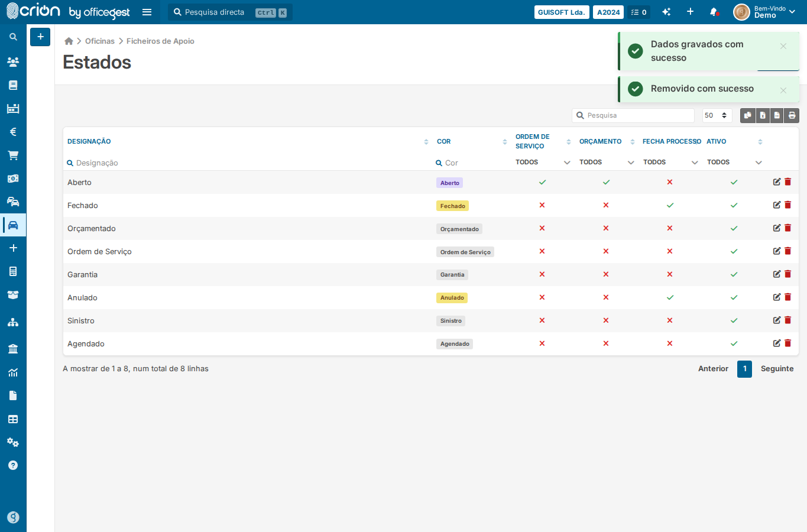Open the users group sidebar icon
The height and width of the screenshot is (532, 807).
[13, 61]
